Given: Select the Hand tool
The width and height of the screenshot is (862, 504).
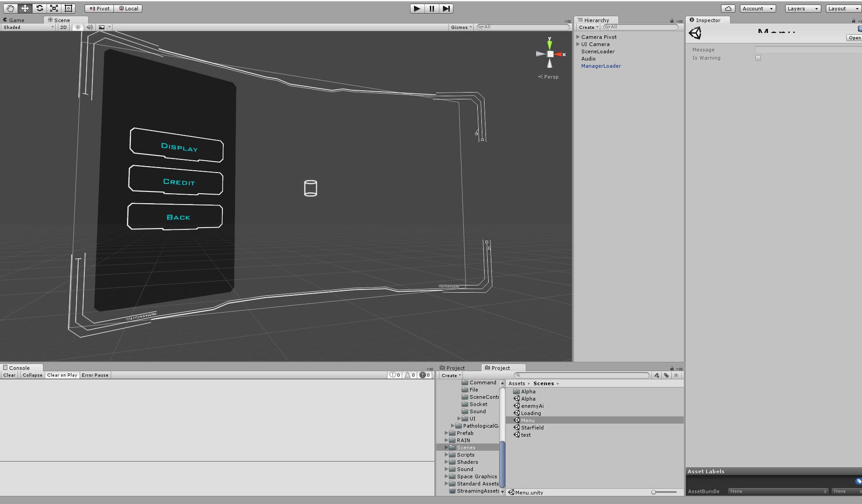Looking at the screenshot, I should pyautogui.click(x=10, y=8).
